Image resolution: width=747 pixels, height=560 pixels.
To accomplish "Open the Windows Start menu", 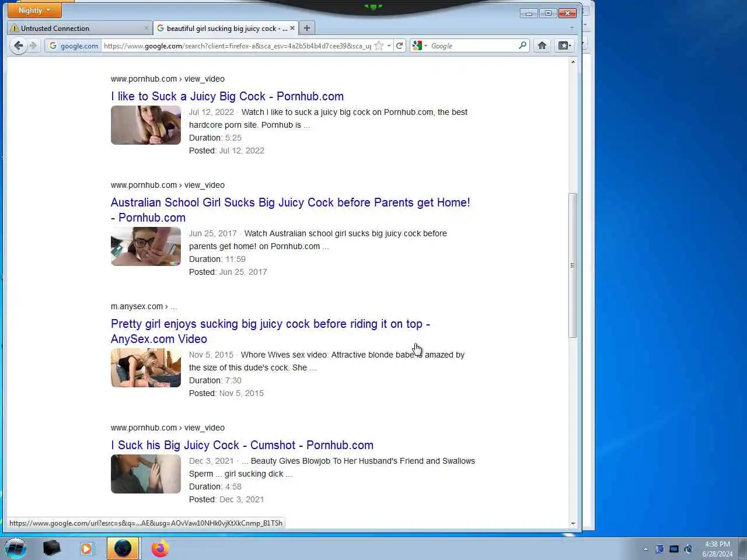I will (16, 548).
